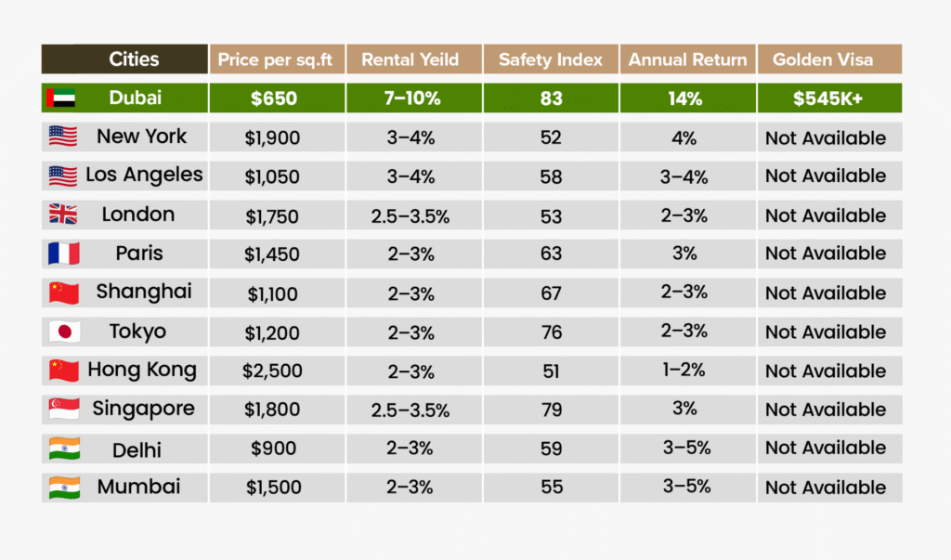This screenshot has width=951, height=560.
Task: Select the flag beside Los Angeles
Action: click(63, 176)
